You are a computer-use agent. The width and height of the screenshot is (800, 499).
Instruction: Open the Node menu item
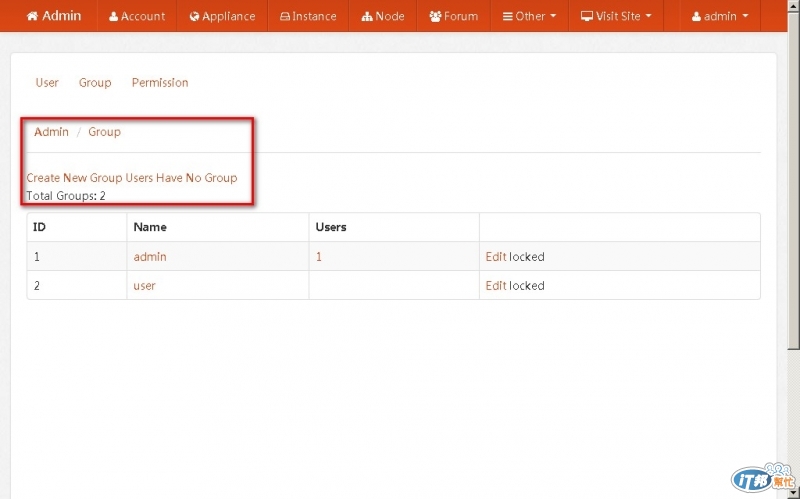(383, 16)
